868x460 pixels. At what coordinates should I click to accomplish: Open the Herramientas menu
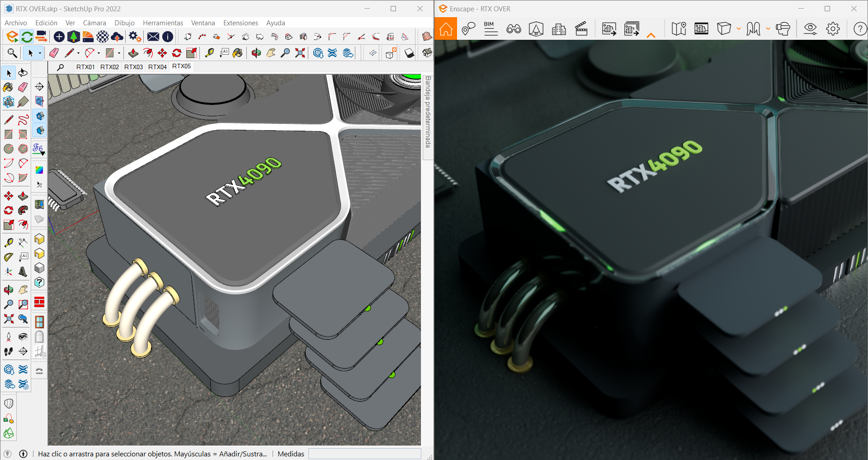(163, 23)
